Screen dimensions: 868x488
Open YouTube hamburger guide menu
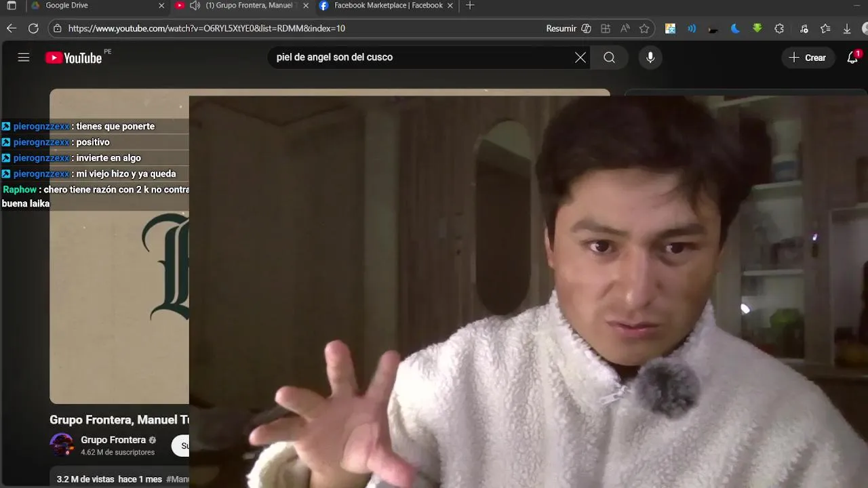24,58
